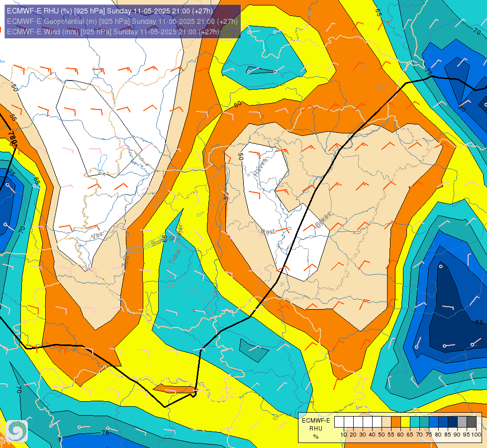Click the 'Pest' county label on the map
The height and width of the screenshot is (448, 487).
tap(268, 232)
